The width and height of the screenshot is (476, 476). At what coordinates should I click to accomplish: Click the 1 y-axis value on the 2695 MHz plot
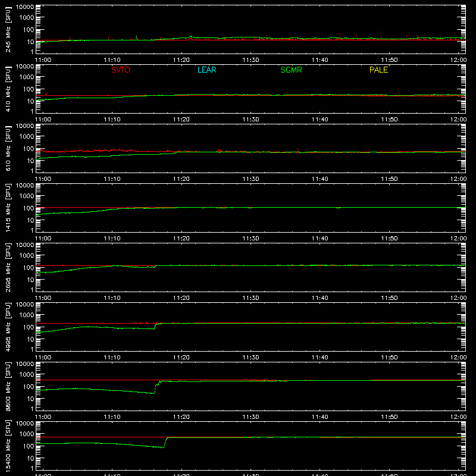click(32, 290)
